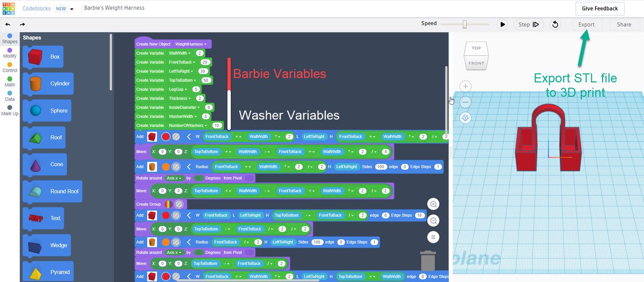Click the Step button
The image size is (644, 282).
tap(528, 24)
